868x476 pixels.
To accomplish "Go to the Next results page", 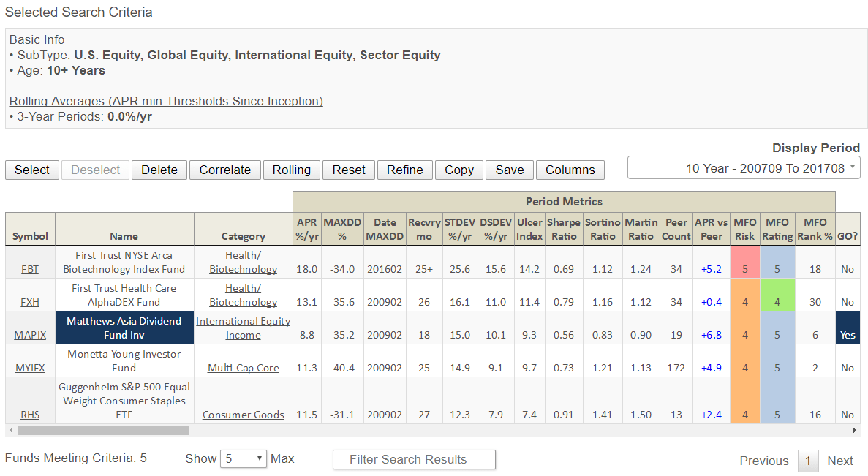I will click(839, 461).
